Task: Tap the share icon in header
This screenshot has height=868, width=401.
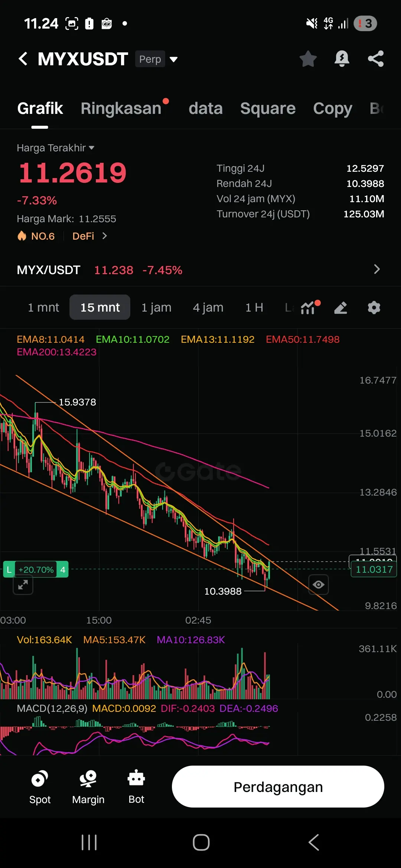Action: point(375,59)
